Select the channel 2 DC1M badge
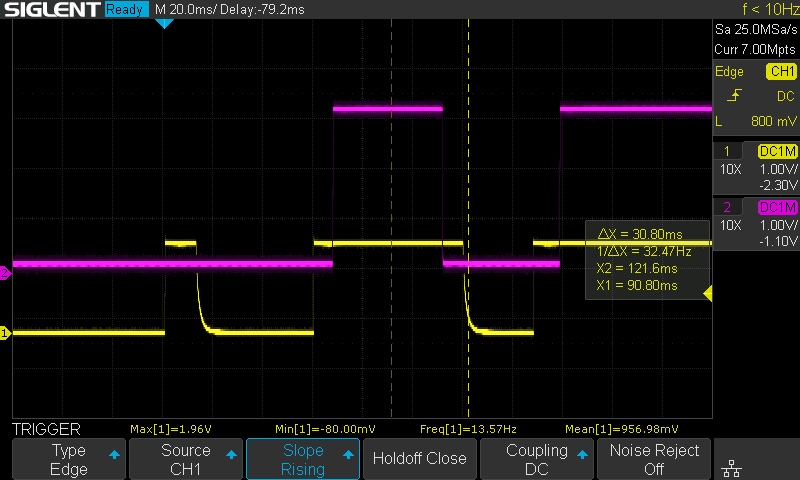The width and height of the screenshot is (800, 480). point(777,207)
